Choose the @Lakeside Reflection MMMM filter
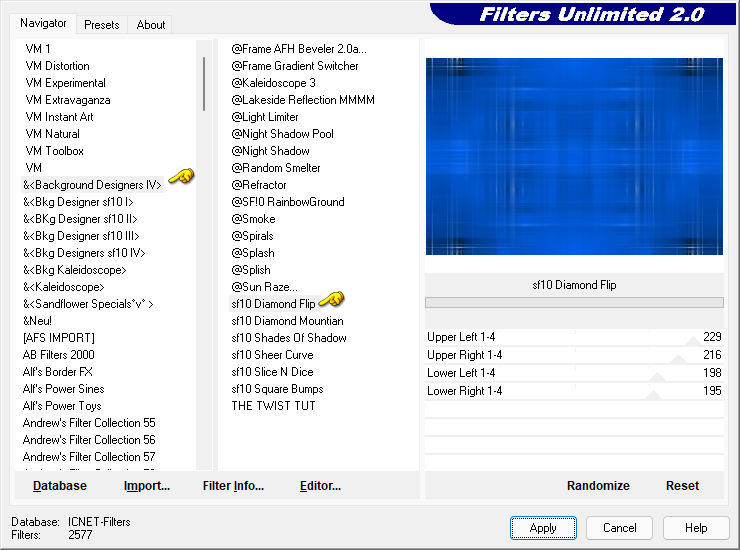The image size is (740, 550). tap(303, 100)
